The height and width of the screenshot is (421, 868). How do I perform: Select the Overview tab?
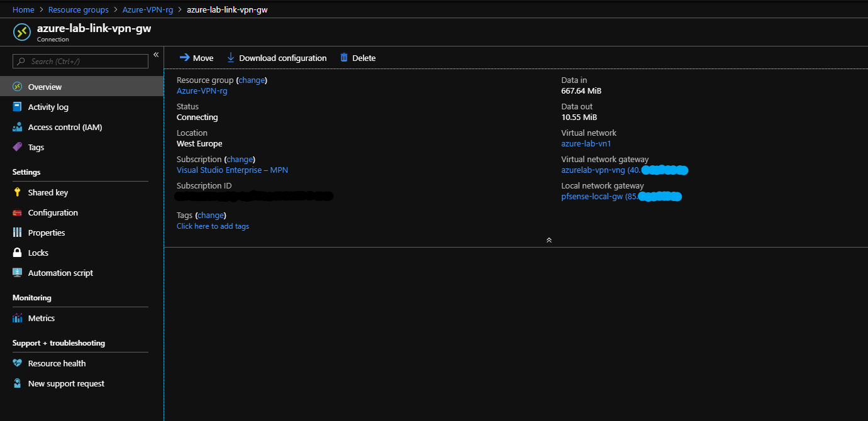[43, 86]
